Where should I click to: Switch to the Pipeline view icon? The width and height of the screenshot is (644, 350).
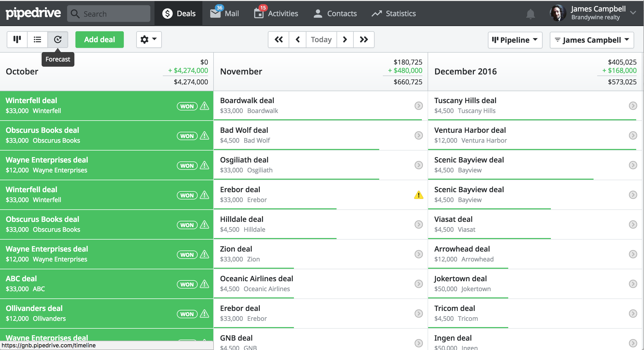(x=17, y=40)
